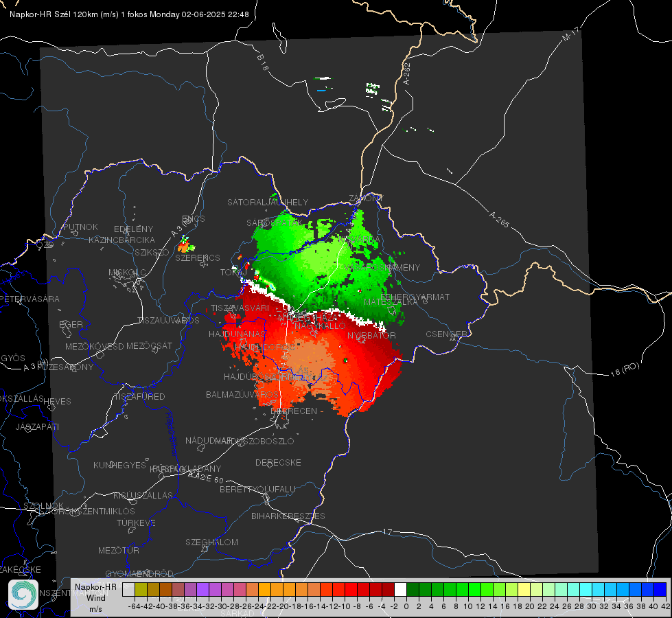
Task: Click the BIHARKERESZTES city label
Action: (288, 516)
